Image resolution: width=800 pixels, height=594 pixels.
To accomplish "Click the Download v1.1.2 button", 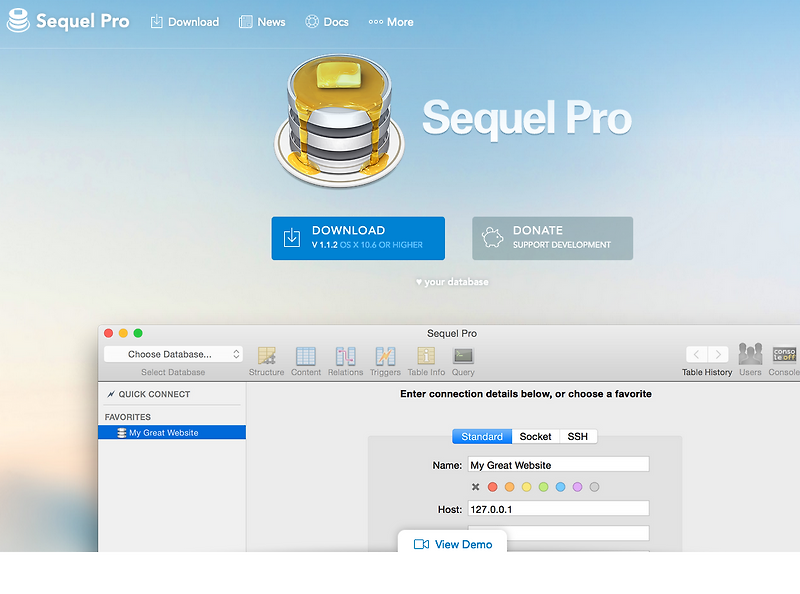I will coord(358,238).
